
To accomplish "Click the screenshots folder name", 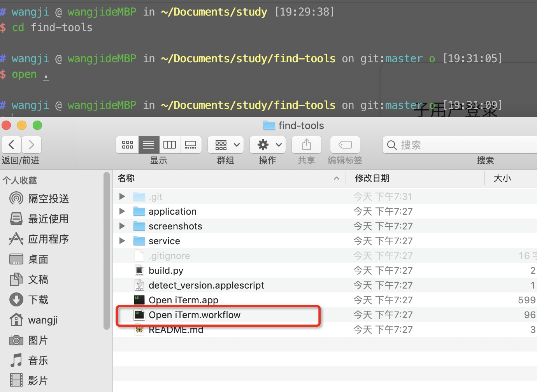I will click(175, 226).
